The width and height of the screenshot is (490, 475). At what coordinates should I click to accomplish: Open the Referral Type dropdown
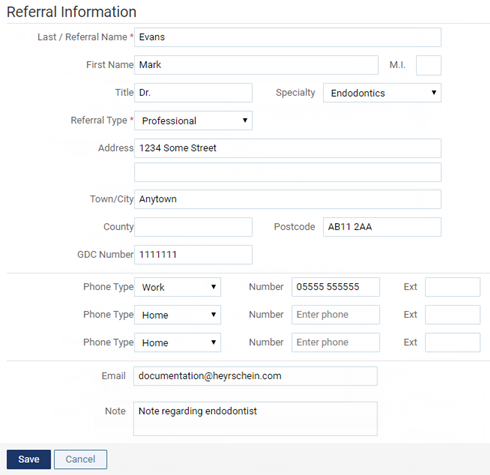[193, 120]
